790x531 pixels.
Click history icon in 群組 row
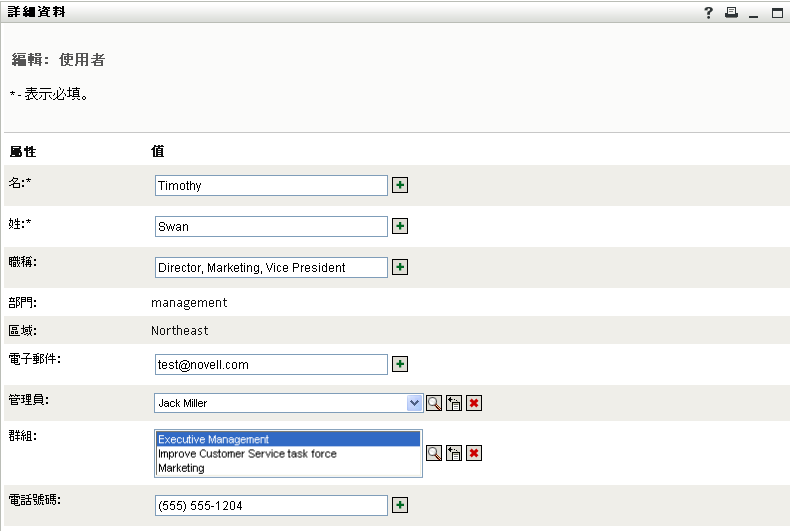tap(454, 453)
